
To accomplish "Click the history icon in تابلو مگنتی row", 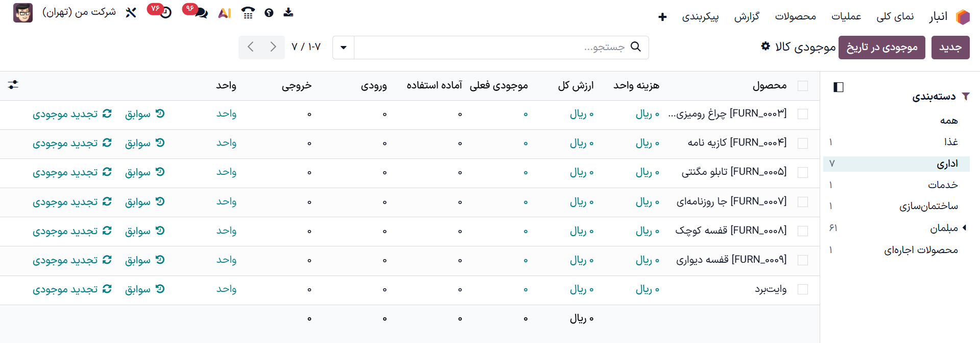I will (160, 172).
